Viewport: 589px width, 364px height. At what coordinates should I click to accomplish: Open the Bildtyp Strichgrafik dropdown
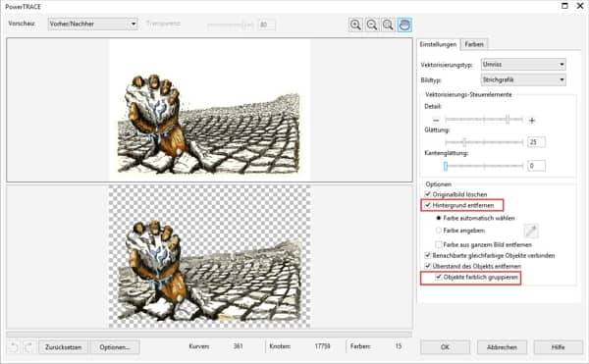523,79
